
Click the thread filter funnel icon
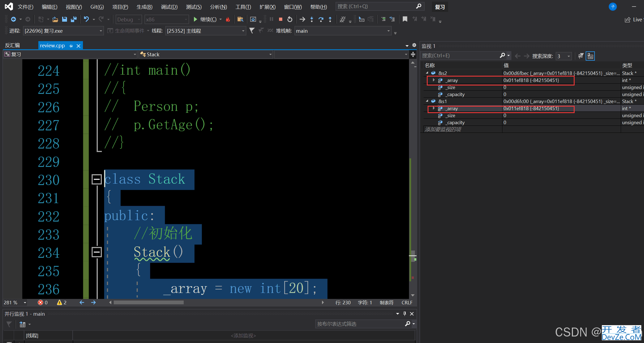click(x=252, y=31)
